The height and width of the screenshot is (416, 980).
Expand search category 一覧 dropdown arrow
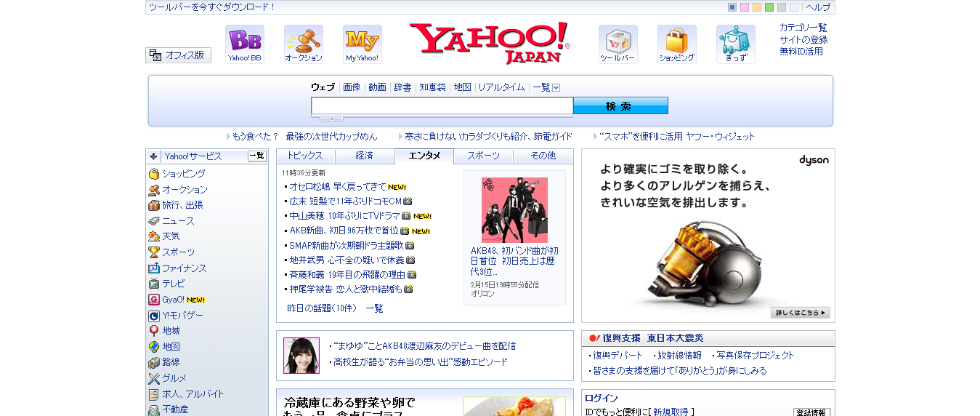pyautogui.click(x=556, y=87)
